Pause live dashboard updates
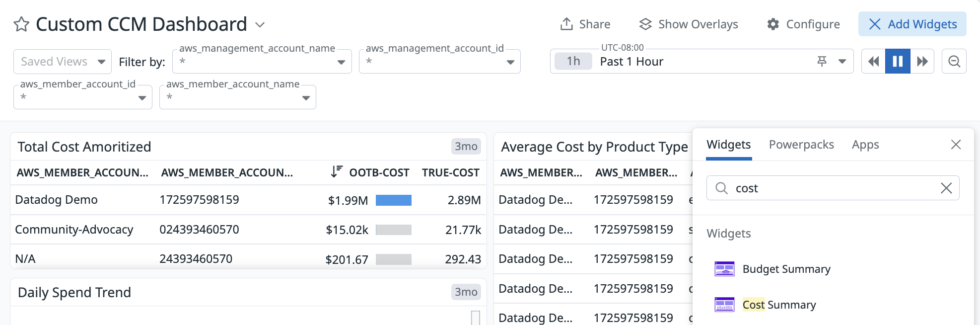Screen dimensions: 980x325 pos(898,61)
